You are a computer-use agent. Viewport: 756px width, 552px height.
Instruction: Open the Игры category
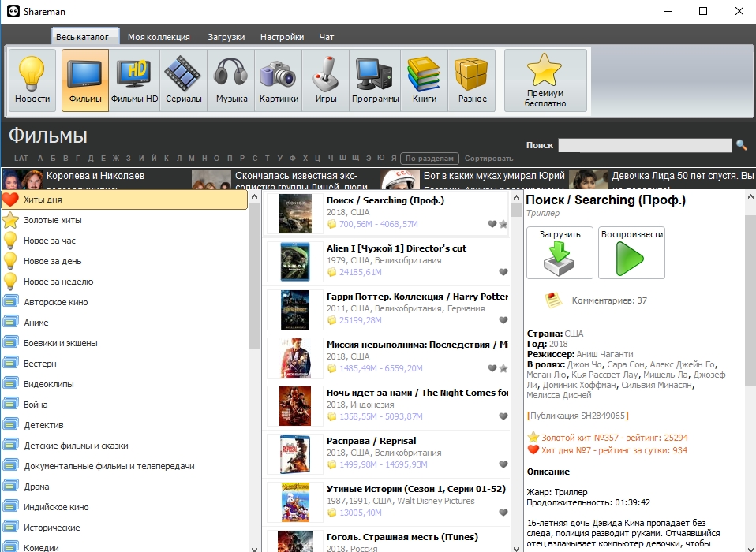point(326,80)
